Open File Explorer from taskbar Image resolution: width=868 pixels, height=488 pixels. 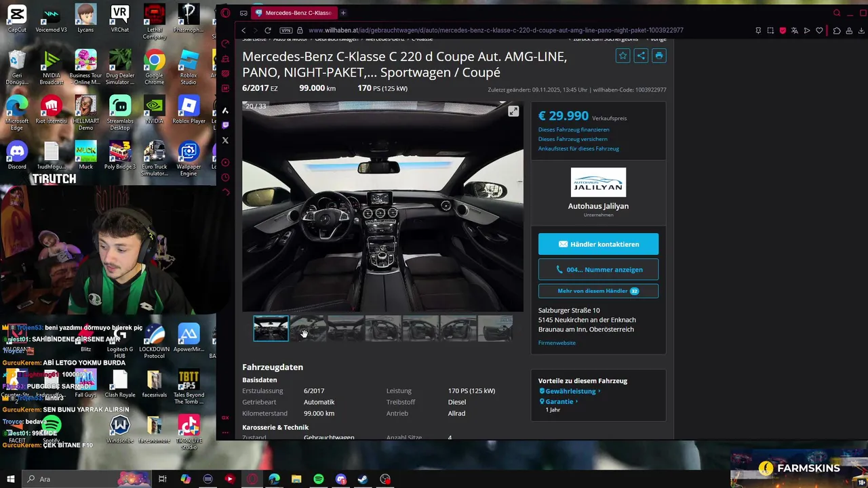point(296,479)
